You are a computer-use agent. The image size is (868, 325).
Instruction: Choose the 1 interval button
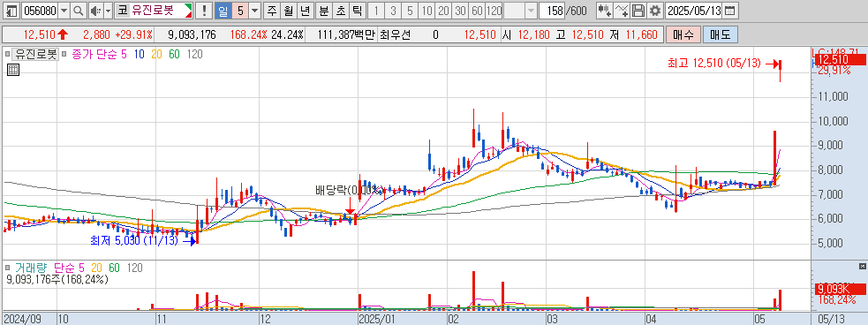tap(376, 10)
